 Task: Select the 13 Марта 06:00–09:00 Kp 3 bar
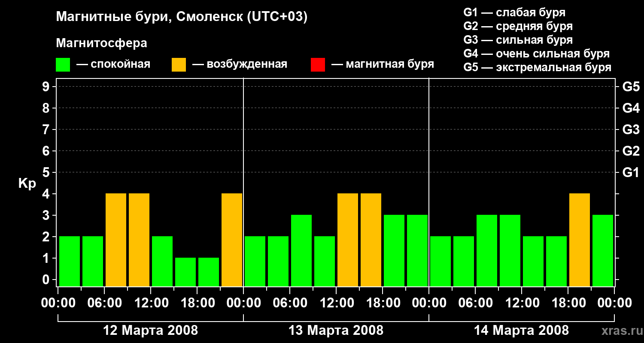coord(301,250)
